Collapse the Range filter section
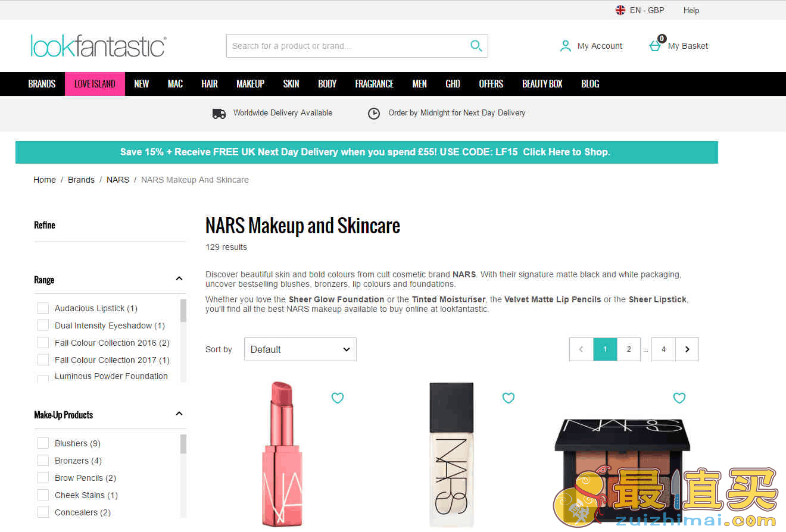786x532 pixels. tap(179, 279)
